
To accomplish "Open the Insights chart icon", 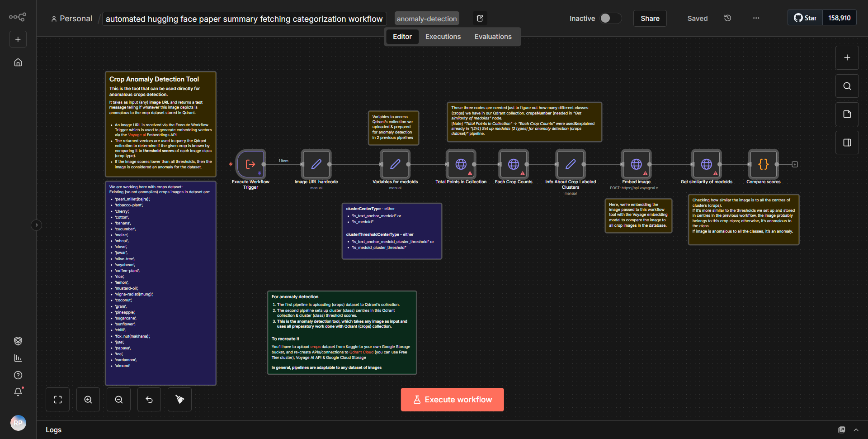I will (x=18, y=358).
